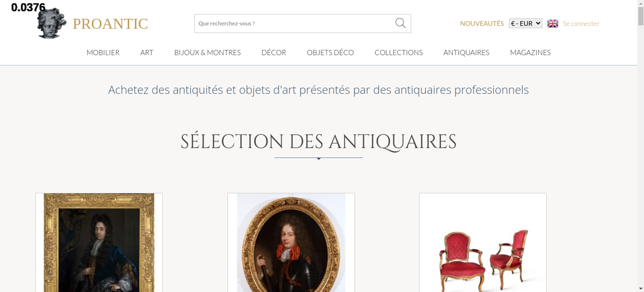Open the COLLECTIONS menu

[x=399, y=52]
